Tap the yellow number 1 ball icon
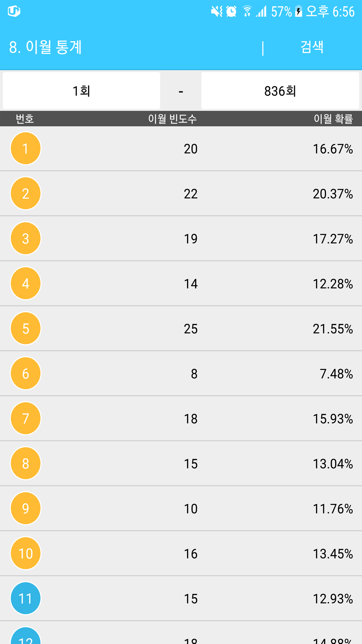This screenshot has height=644, width=362. coord(25,149)
